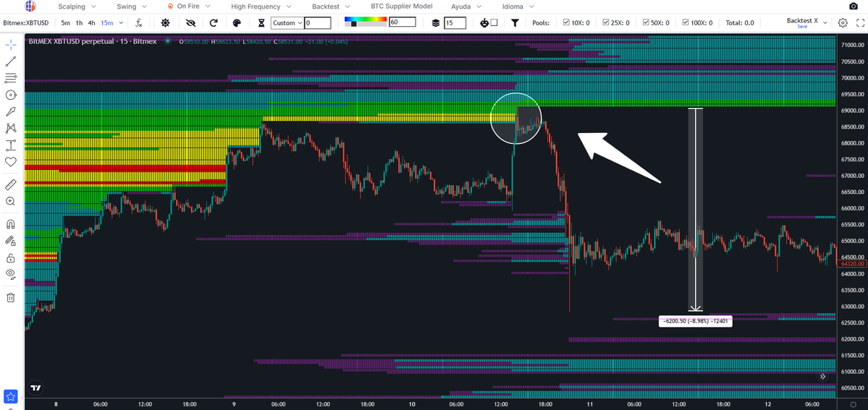Uncheck the 50X pool checkbox
Screen dimensions: 868x410
click(646, 22)
